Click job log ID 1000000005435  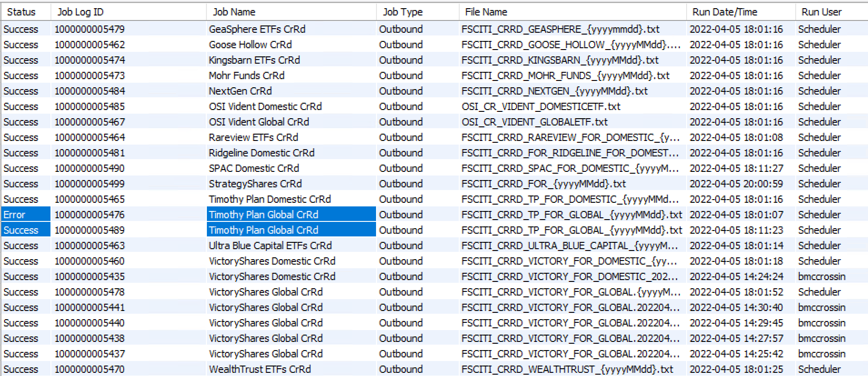(90, 276)
